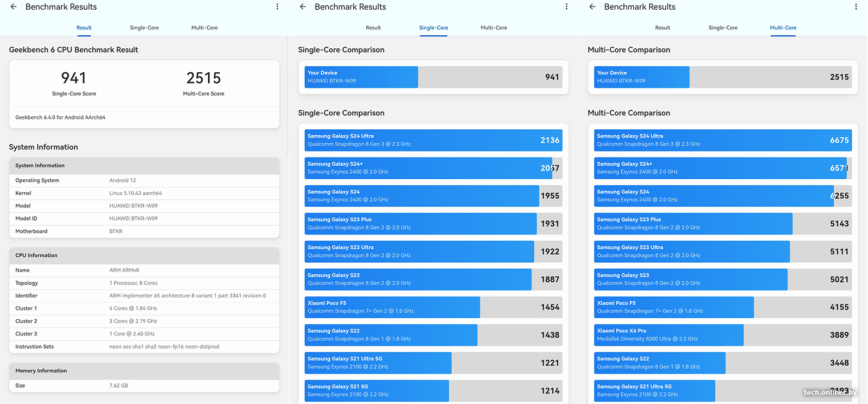Viewport: 868px width, 404px height.
Task: Select the Cluster 2 row
Action: [x=144, y=321]
